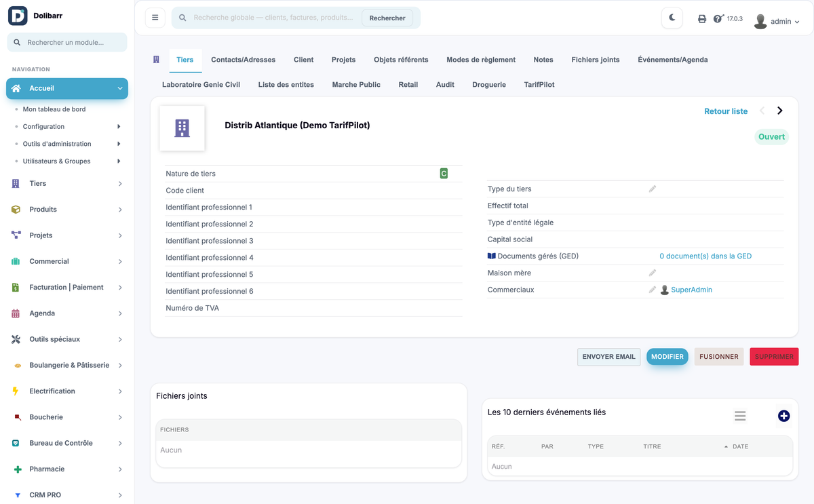Open the Contacts/Adresses tab
The image size is (814, 504).
[244, 60]
